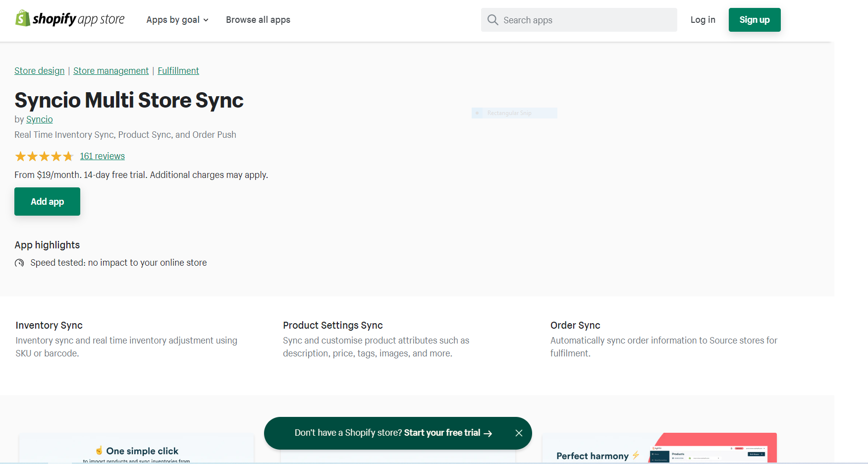Click the arrow in the free trial banner
This screenshot has height=464, width=868.
click(x=488, y=433)
